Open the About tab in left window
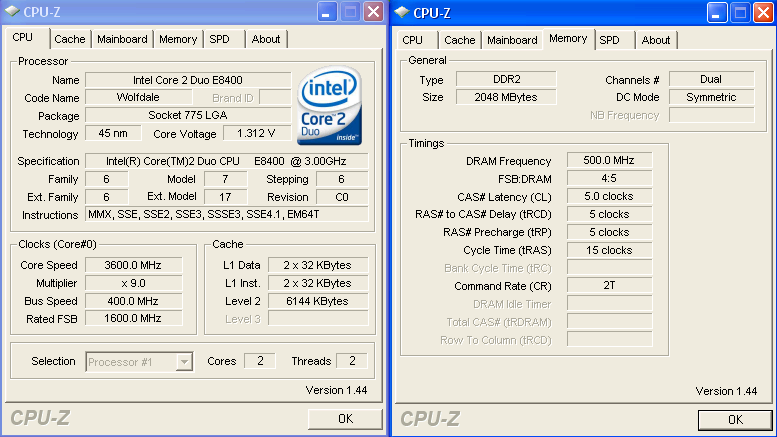This screenshot has height=437, width=777. (266, 39)
